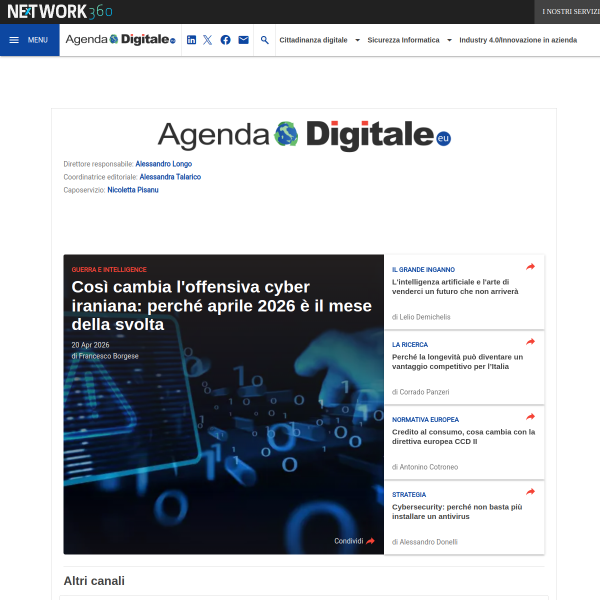Open the X (Twitter) icon in the header
This screenshot has height=600, width=600.
coord(207,40)
